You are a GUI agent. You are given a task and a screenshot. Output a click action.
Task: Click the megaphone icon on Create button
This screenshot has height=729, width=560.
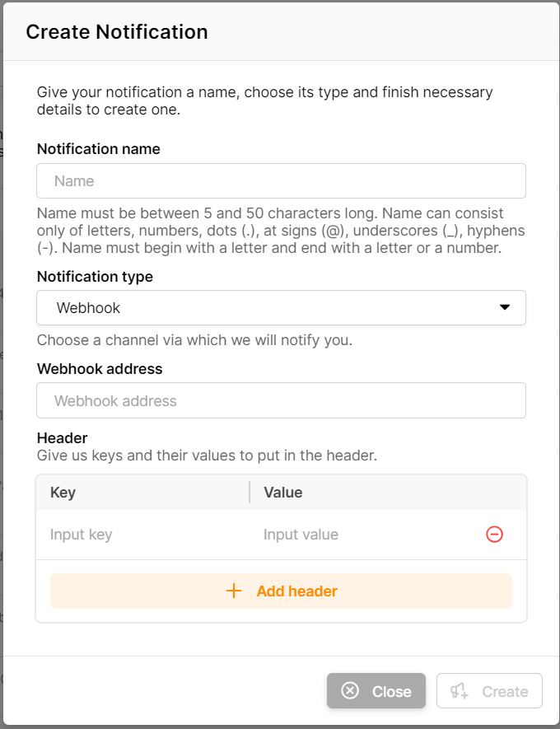(x=460, y=691)
